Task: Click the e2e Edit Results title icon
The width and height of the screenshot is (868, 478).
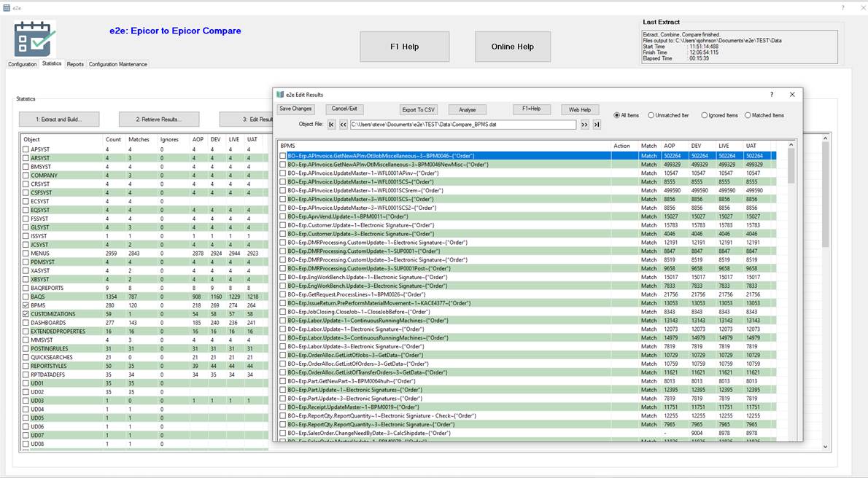Action: [280, 95]
